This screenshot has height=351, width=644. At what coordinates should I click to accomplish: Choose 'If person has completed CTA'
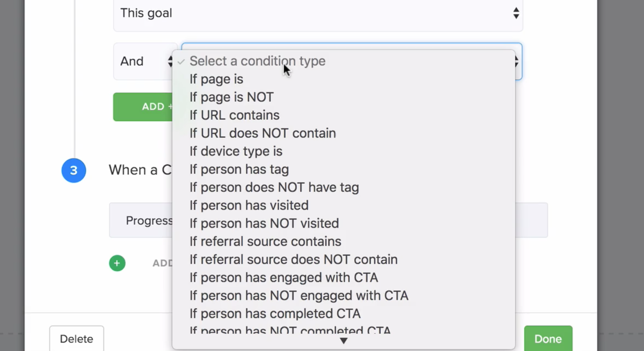coord(275,314)
